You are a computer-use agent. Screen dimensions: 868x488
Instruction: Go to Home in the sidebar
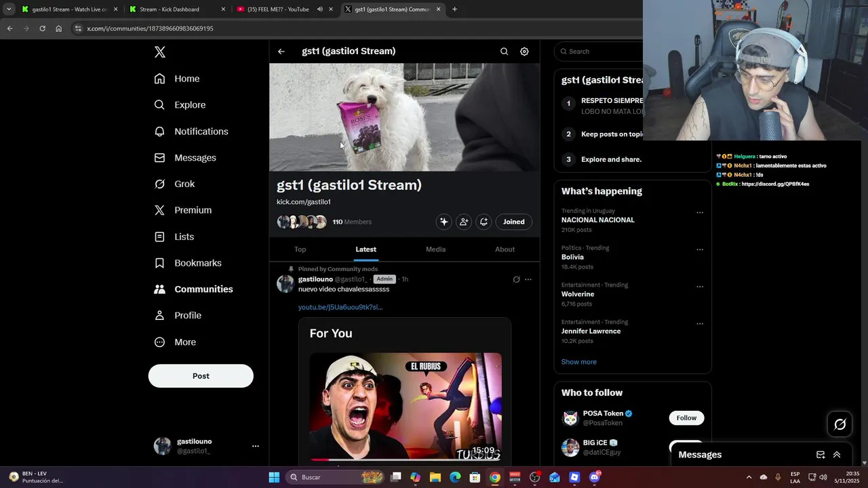click(176, 79)
